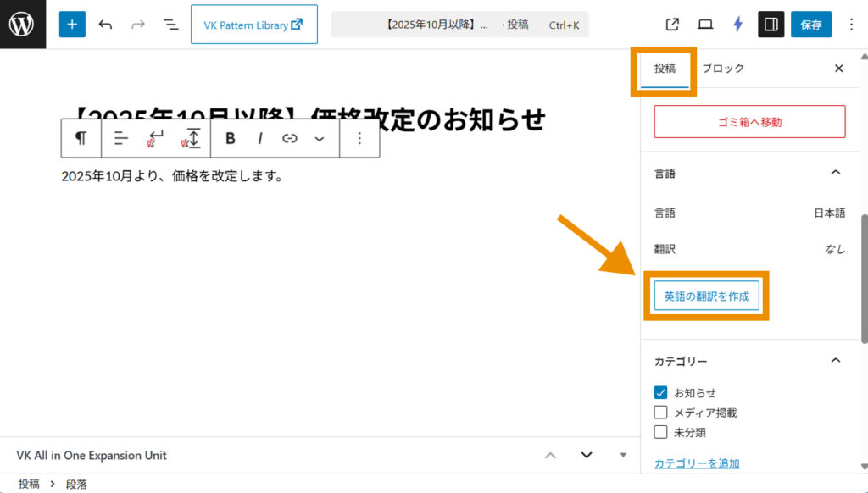Click the WordPress logo icon
Viewport: 868px width, 493px height.
(x=22, y=25)
